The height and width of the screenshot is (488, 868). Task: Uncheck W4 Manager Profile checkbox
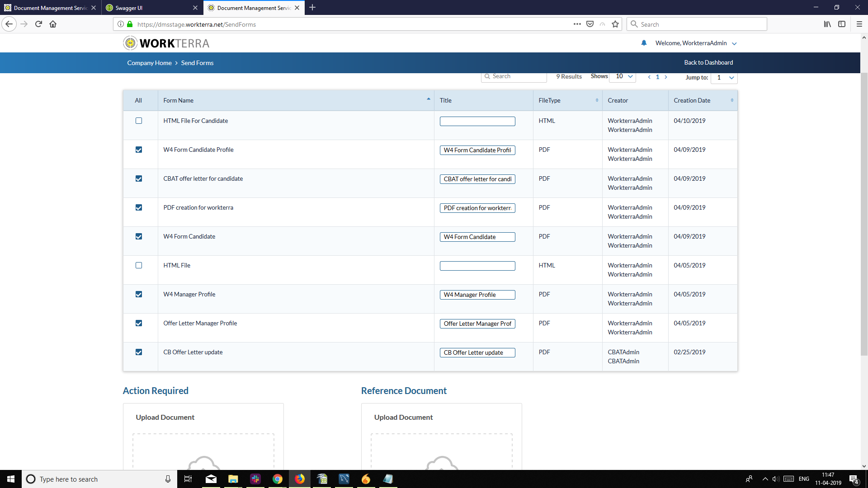(x=139, y=294)
